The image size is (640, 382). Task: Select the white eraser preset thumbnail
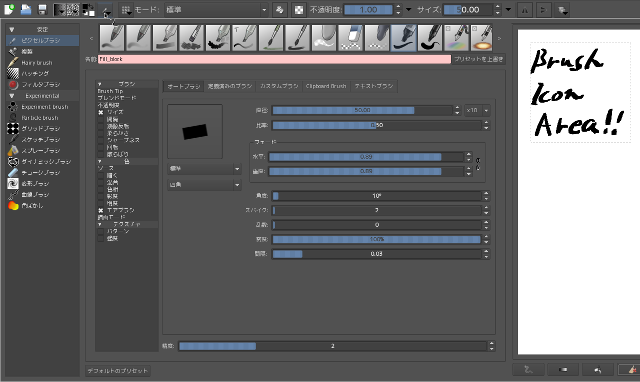click(351, 38)
